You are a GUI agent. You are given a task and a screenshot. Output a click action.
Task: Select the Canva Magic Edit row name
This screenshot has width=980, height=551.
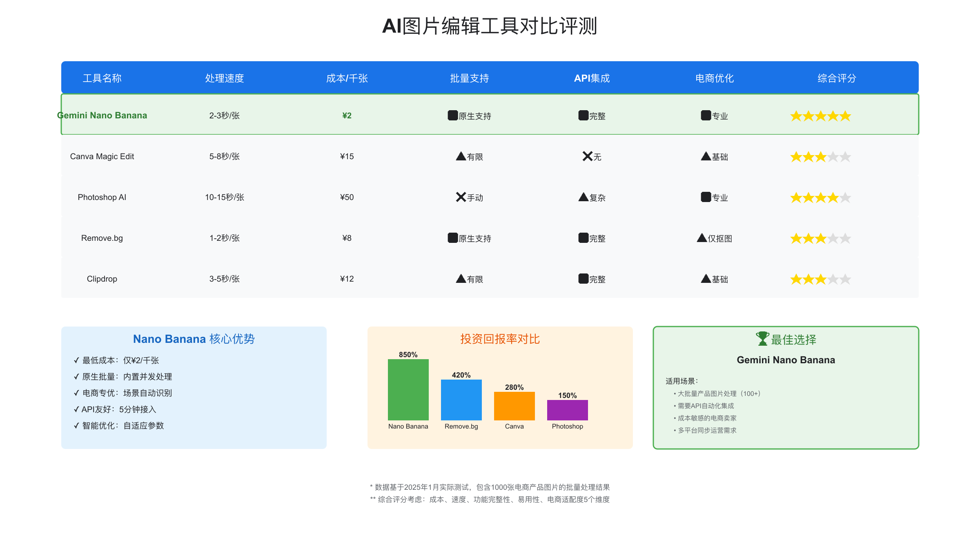point(102,156)
